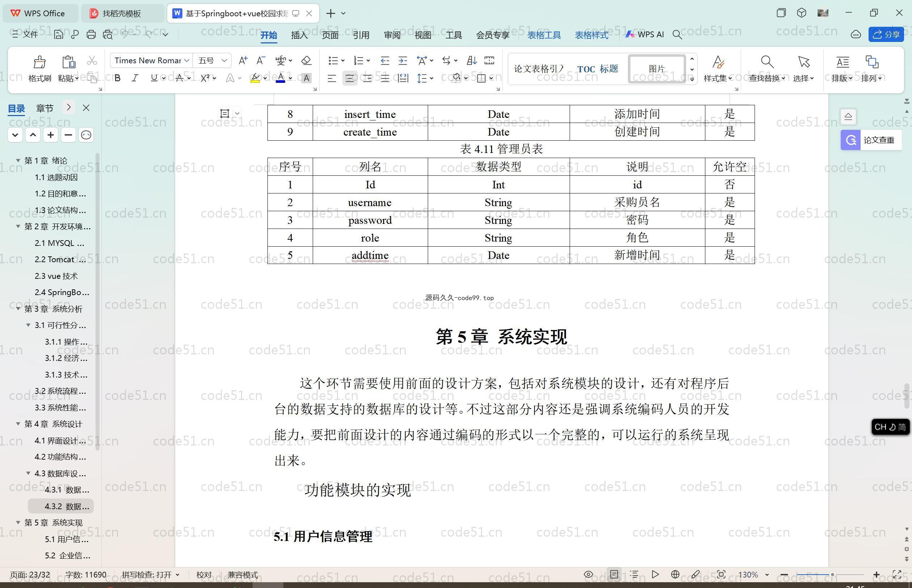Click the Sort icon in paragraph group
The width and height of the screenshot is (912, 588).
click(x=472, y=60)
